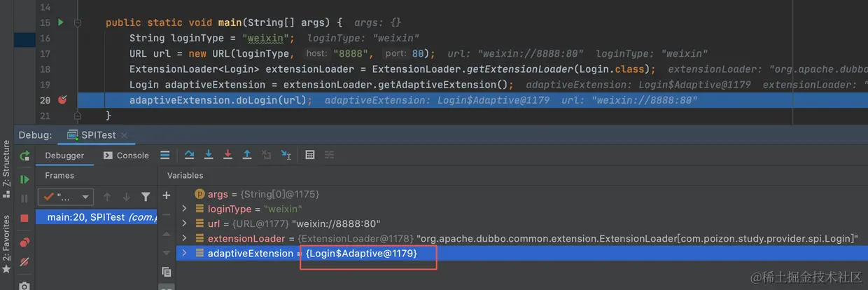Click the thread dump camera icon
868x290 pixels.
[x=24, y=285]
